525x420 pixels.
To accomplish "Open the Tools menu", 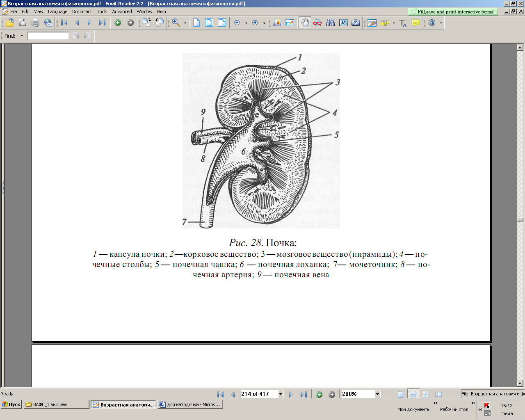I will point(102,11).
